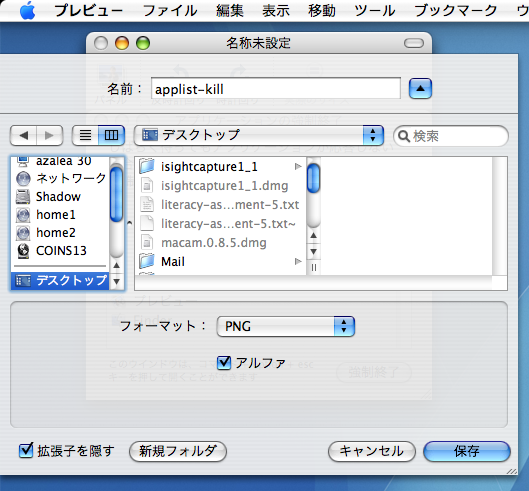Toggle the 拡張子を隠す checkbox
The height and width of the screenshot is (491, 529).
click(26, 450)
